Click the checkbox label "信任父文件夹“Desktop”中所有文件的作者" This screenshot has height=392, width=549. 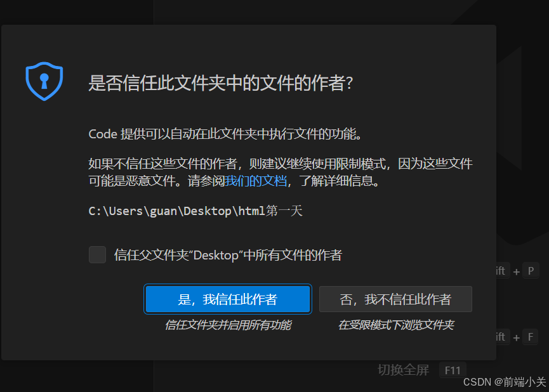(228, 255)
